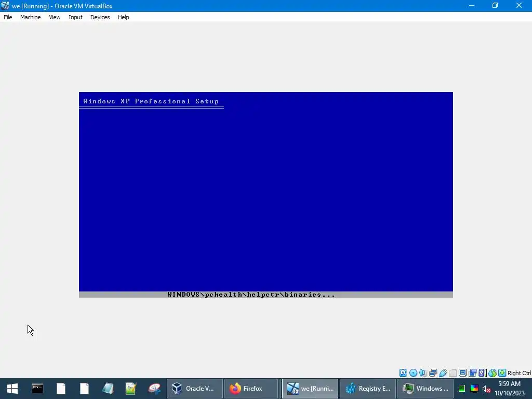Select the 'we [Running]' VM taskbar button
532x399 pixels.
point(310,389)
